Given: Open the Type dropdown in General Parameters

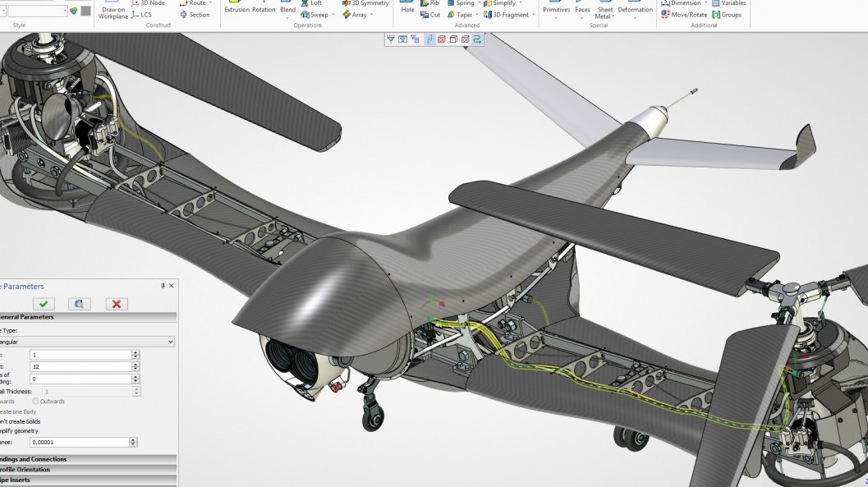Looking at the screenshot, I should [x=87, y=342].
